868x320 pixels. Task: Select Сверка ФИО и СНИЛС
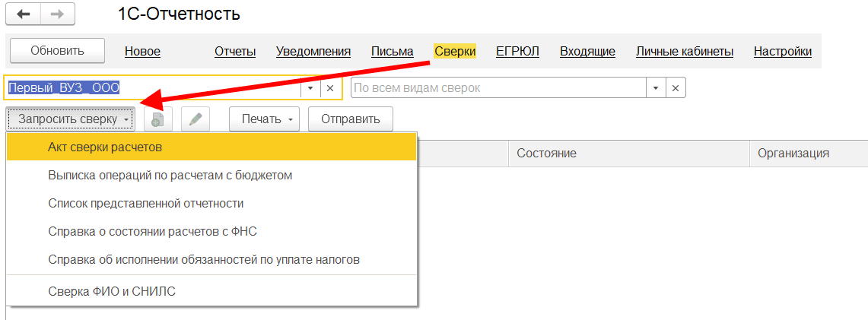click(x=112, y=290)
